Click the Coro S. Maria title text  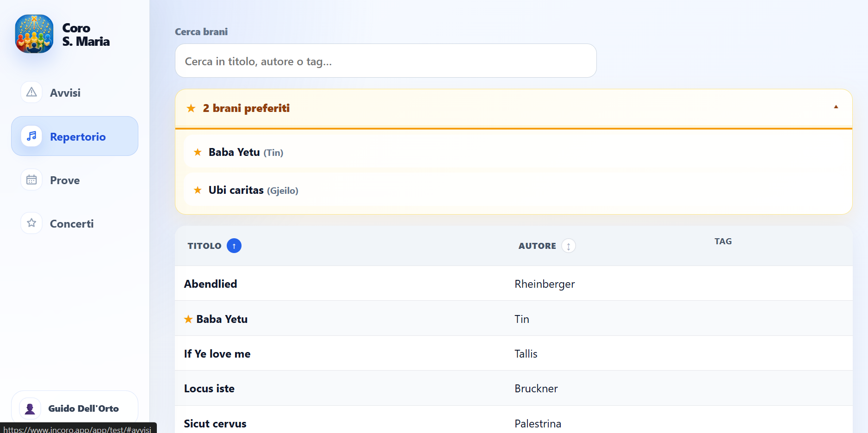(86, 35)
